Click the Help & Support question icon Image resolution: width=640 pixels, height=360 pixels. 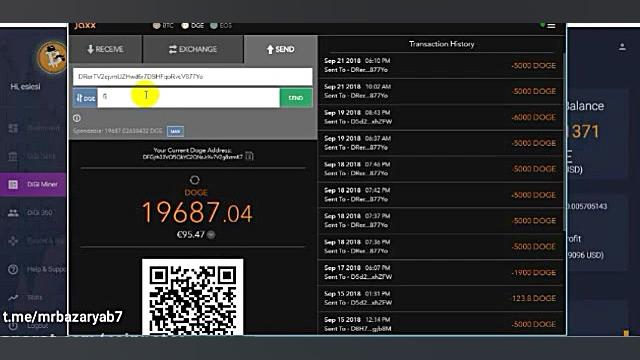point(13,269)
